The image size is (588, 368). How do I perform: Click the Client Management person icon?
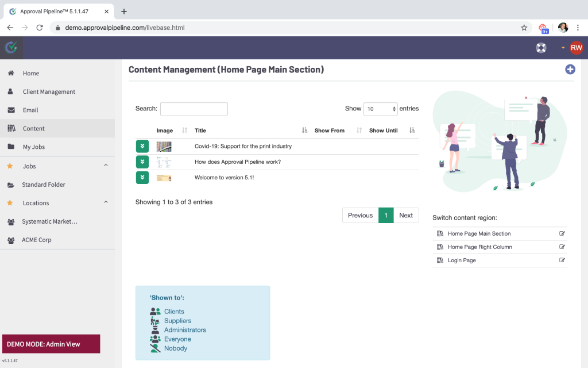pyautogui.click(x=10, y=91)
